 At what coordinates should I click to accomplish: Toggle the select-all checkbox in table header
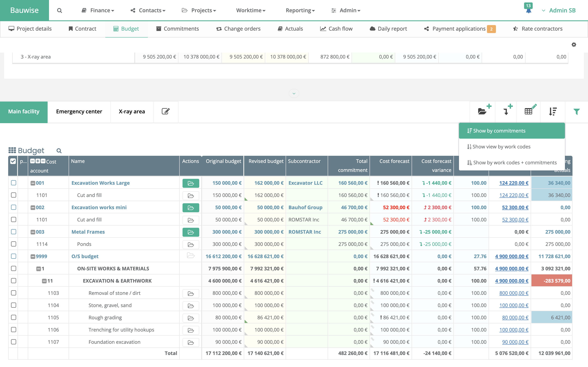click(13, 161)
